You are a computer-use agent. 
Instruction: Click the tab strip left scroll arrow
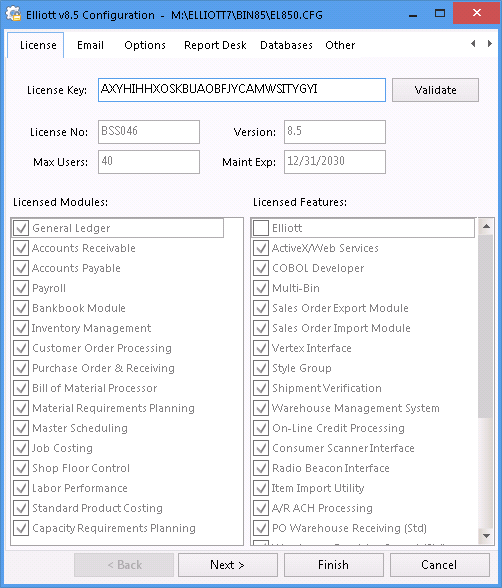coord(474,44)
